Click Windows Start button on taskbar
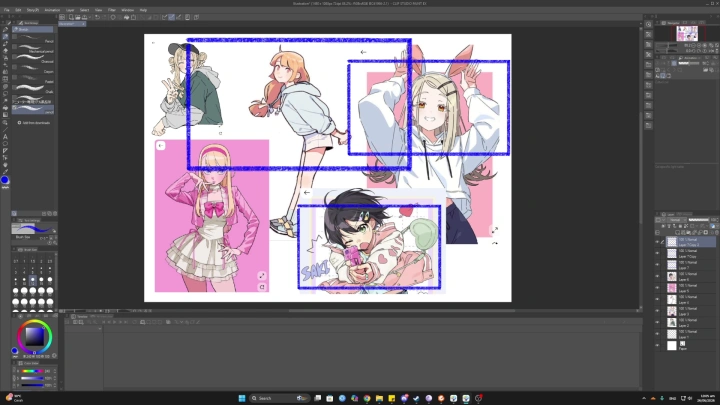 pyautogui.click(x=242, y=398)
